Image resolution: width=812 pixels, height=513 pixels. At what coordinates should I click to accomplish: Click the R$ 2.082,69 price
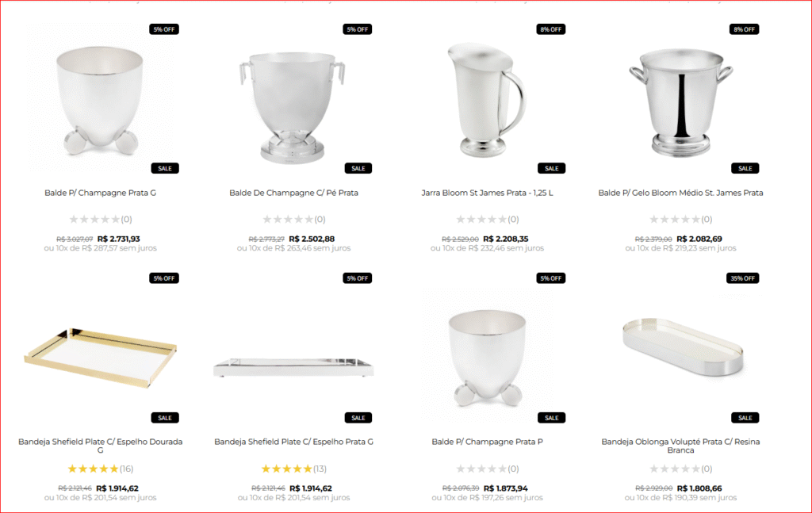click(698, 239)
